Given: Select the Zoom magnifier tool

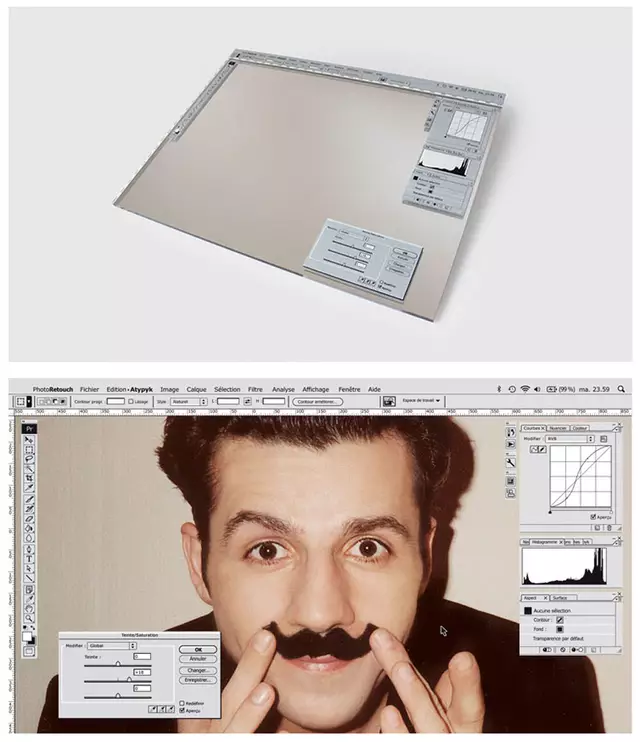Looking at the screenshot, I should [x=29, y=618].
